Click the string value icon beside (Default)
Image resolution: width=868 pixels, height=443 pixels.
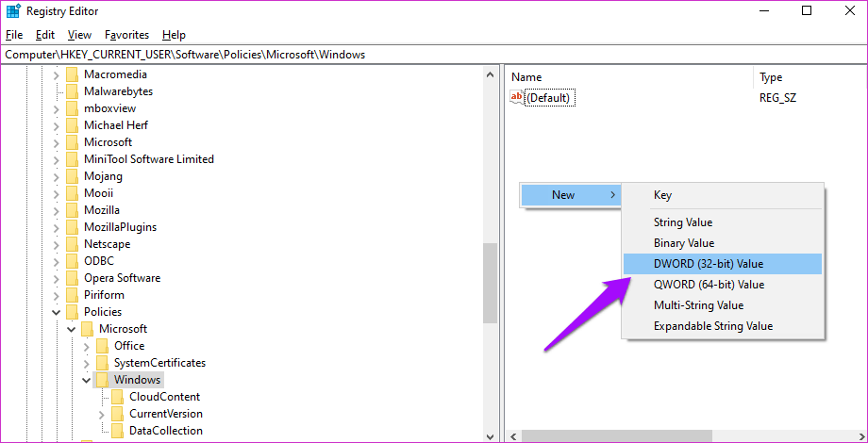[x=516, y=98]
